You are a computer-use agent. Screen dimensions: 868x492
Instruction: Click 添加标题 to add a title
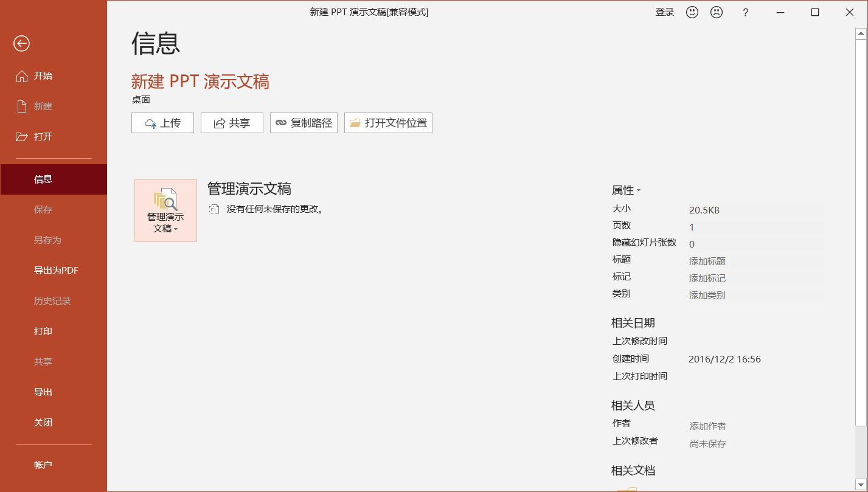(707, 261)
